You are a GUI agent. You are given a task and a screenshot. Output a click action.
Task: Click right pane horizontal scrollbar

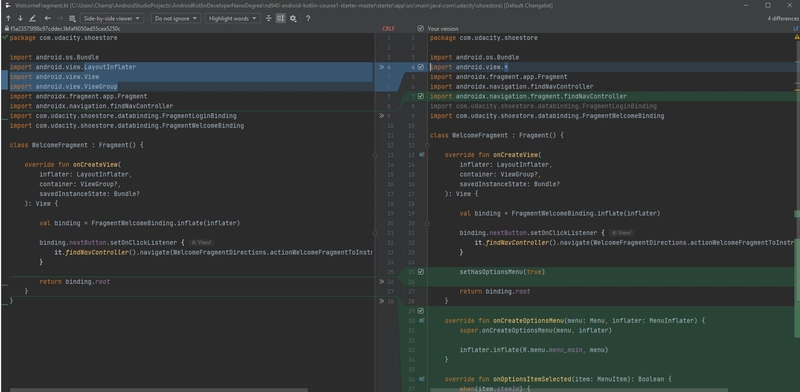(x=579, y=390)
